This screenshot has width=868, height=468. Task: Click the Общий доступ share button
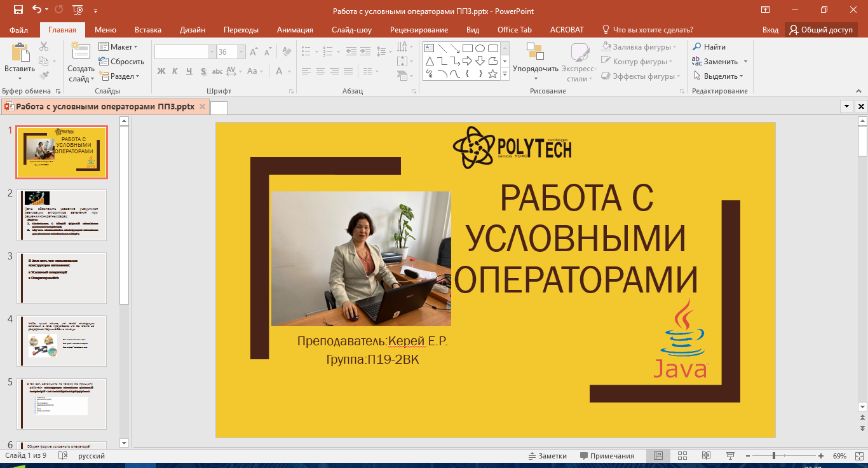822,30
